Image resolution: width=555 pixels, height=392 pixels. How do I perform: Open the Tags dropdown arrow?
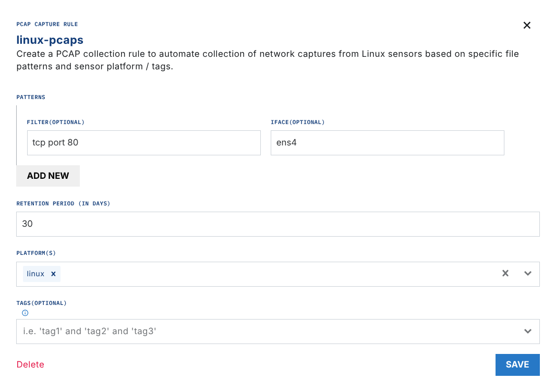click(528, 332)
